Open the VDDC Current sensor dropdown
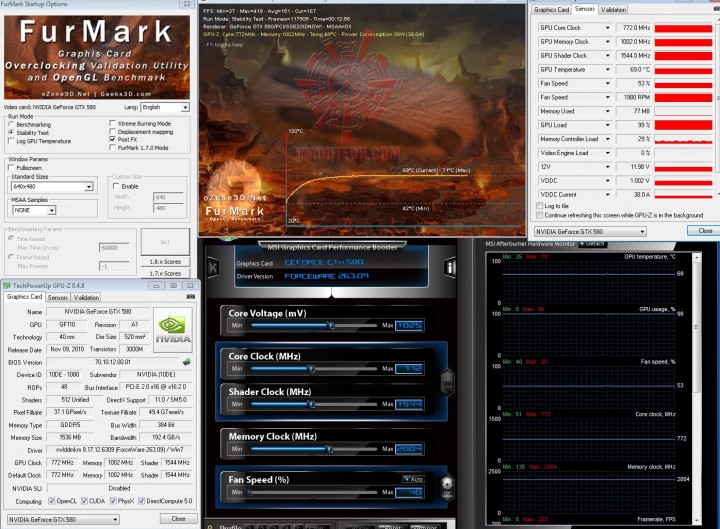720x529 pixels. 608,194
